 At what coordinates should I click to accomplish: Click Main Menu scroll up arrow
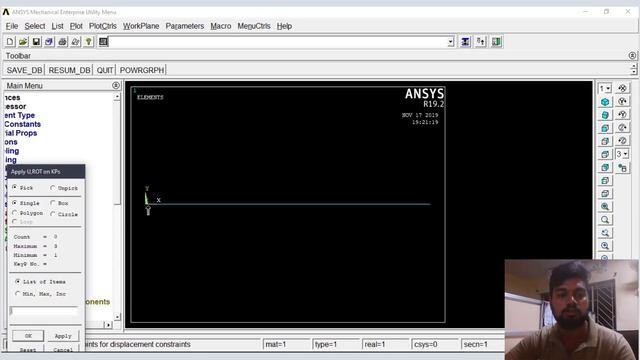(x=117, y=97)
